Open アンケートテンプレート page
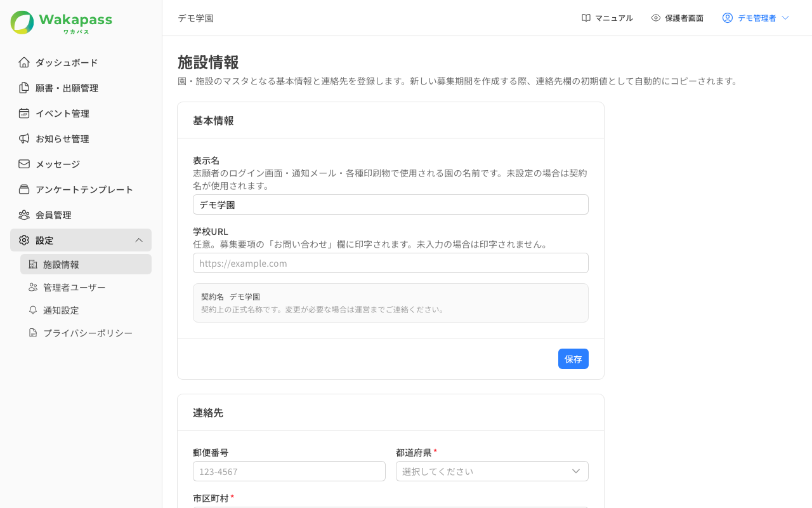 81,189
